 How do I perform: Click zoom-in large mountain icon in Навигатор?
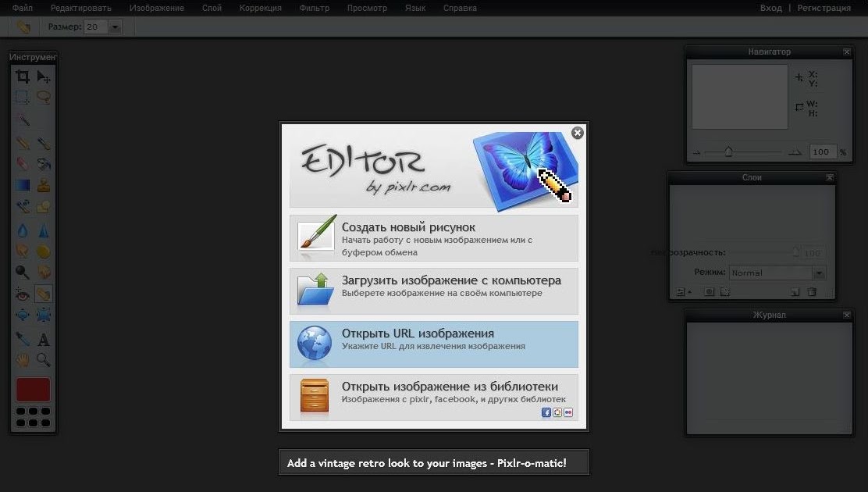click(795, 152)
